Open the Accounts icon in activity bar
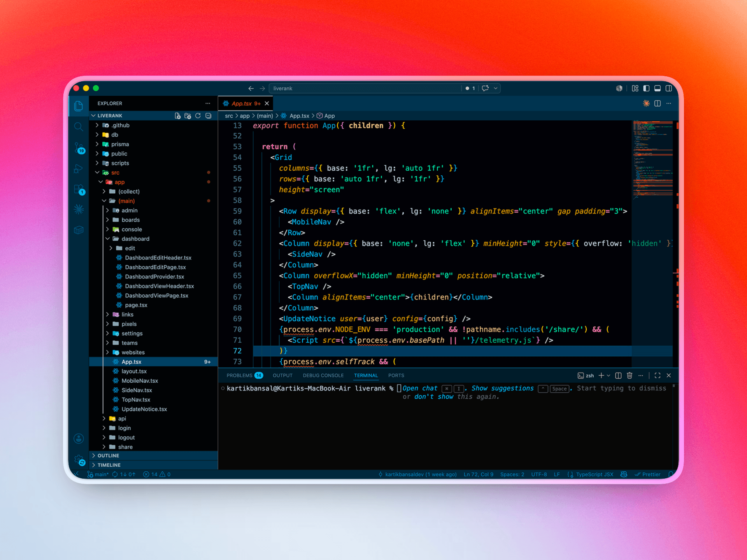747x560 pixels. [79, 439]
